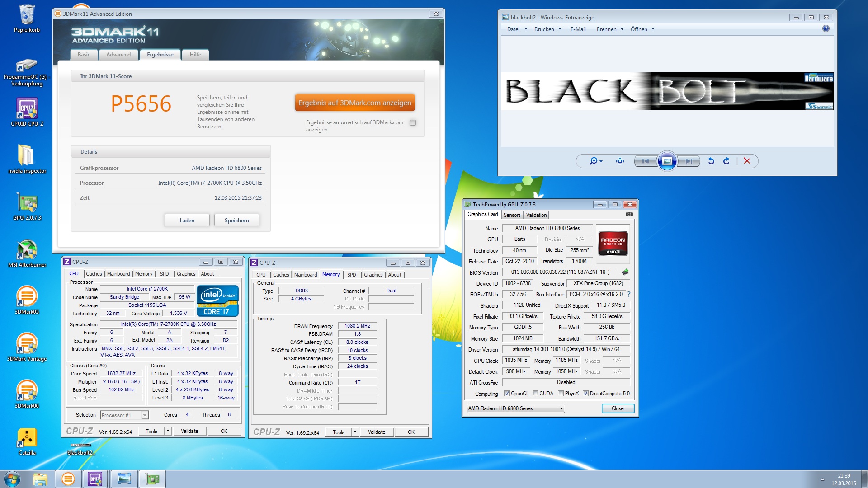Screen dimensions: 868x488
Task: Click the taskbar clock showing 21:39
Action: 844,476
